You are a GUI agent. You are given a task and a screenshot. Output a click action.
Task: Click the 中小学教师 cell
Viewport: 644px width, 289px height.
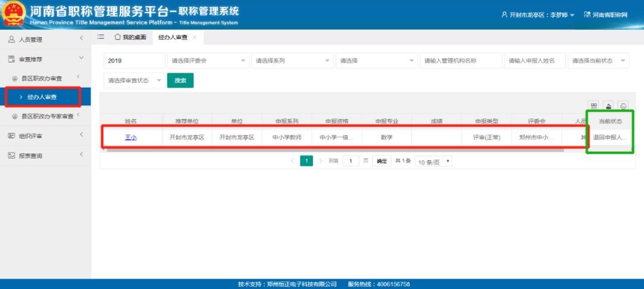click(287, 138)
